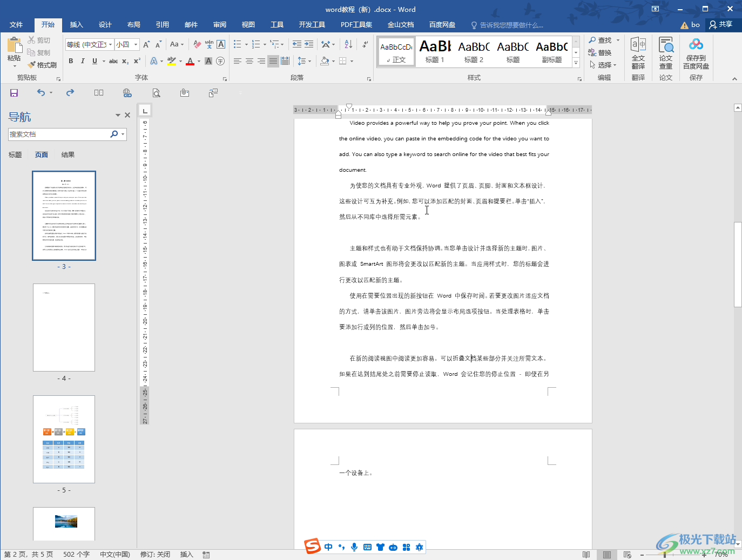Toggle subscript formatting
This screenshot has height=560, width=742.
(125, 61)
